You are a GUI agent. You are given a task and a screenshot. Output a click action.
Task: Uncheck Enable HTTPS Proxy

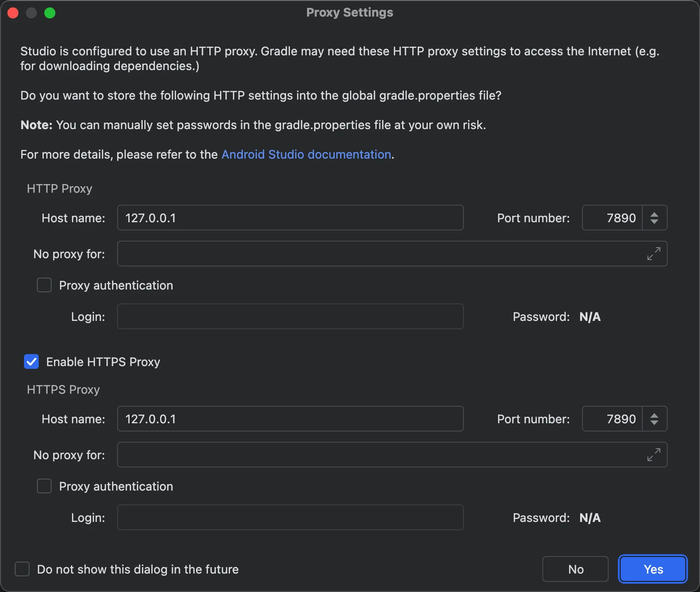pos(31,362)
